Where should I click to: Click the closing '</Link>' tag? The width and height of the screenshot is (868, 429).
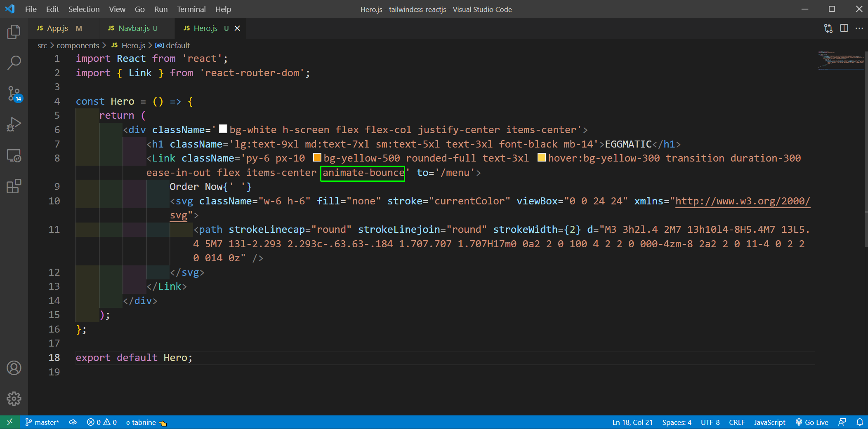point(167,286)
